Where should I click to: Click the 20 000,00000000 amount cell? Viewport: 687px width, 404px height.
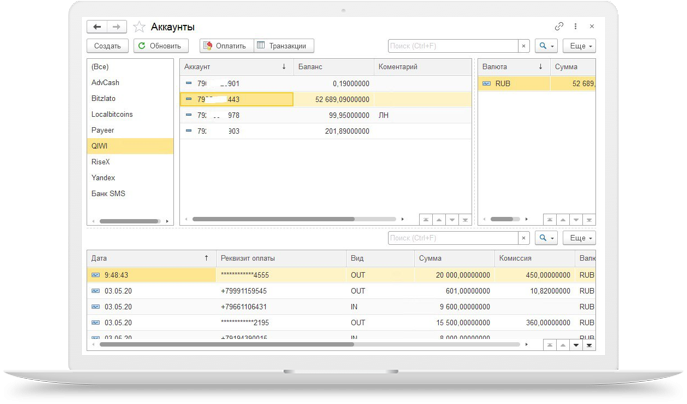click(454, 275)
